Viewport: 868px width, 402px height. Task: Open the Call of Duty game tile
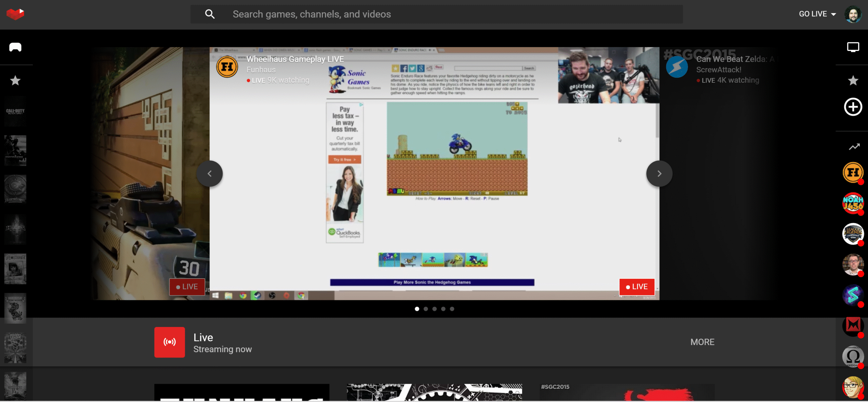pos(15,111)
